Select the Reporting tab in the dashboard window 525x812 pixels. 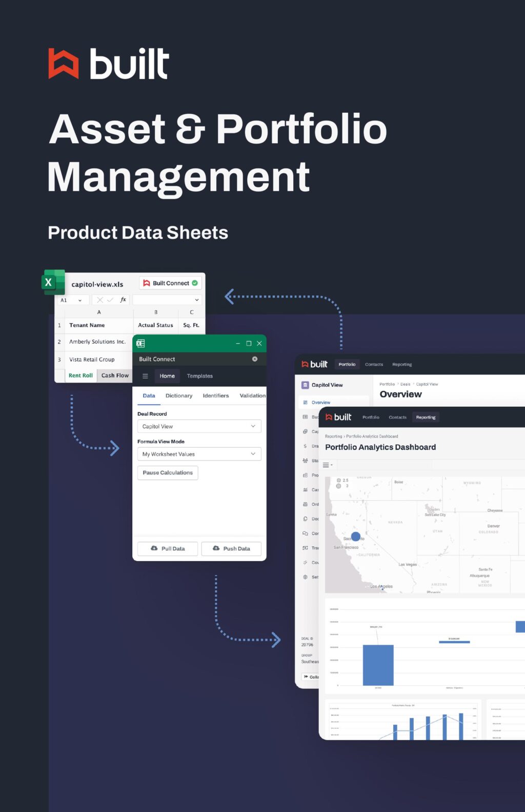point(426,418)
